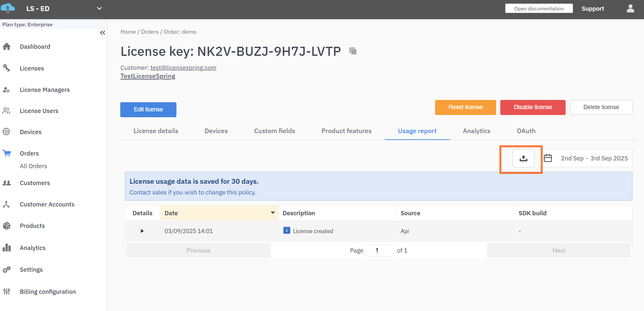
Task: Click the Dashboard home icon
Action: 7,47
